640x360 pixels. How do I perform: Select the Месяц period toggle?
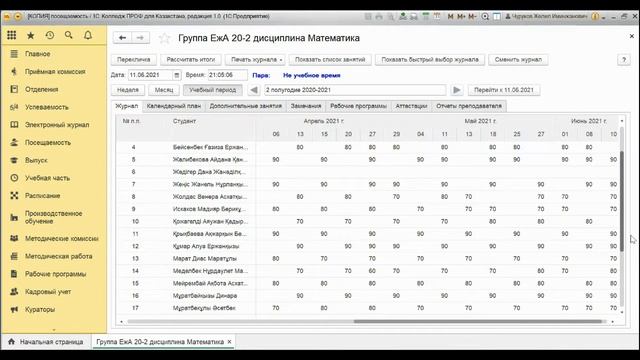[164, 90]
